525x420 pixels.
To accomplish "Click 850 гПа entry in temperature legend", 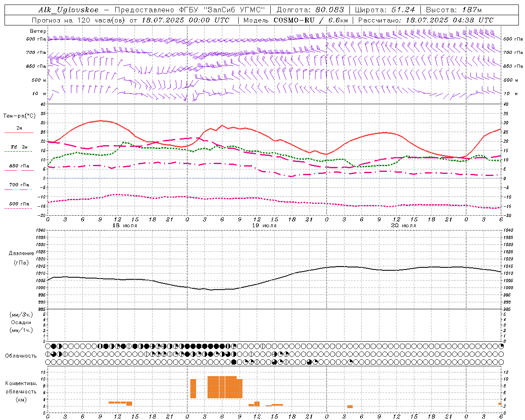I will click(x=19, y=166).
